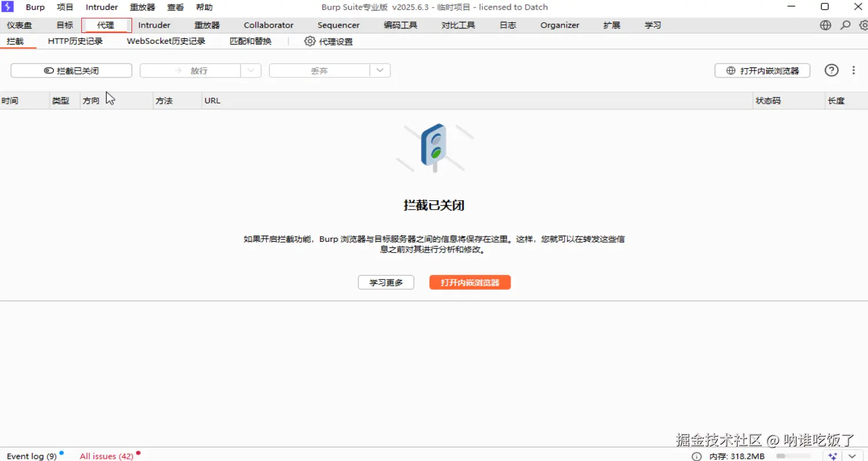Screen dimensions: 868x461
Task: Open the three-dot more options menu
Action: click(x=854, y=70)
